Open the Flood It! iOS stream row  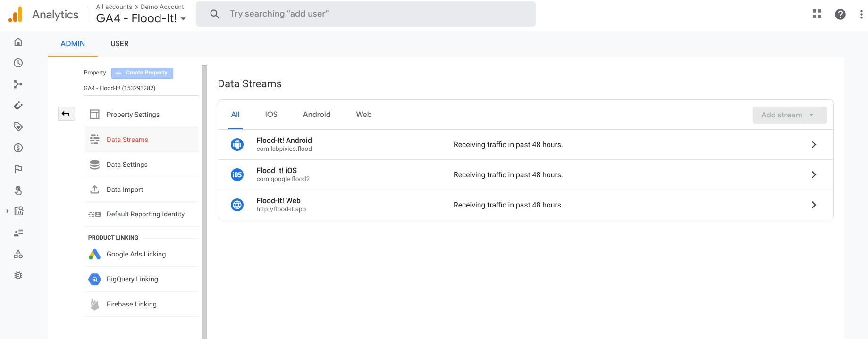click(525, 175)
